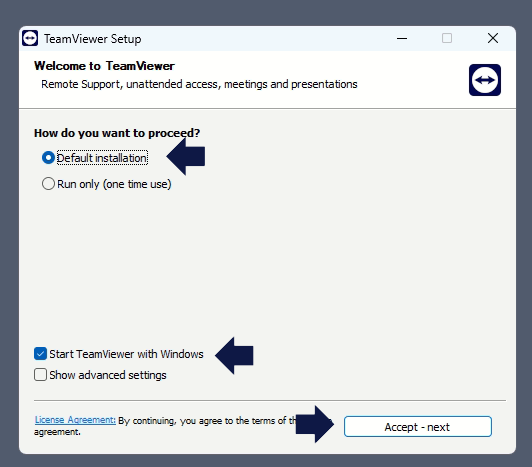The height and width of the screenshot is (467, 532).
Task: Click the "Show advanced settings" label text
Action: coord(108,375)
